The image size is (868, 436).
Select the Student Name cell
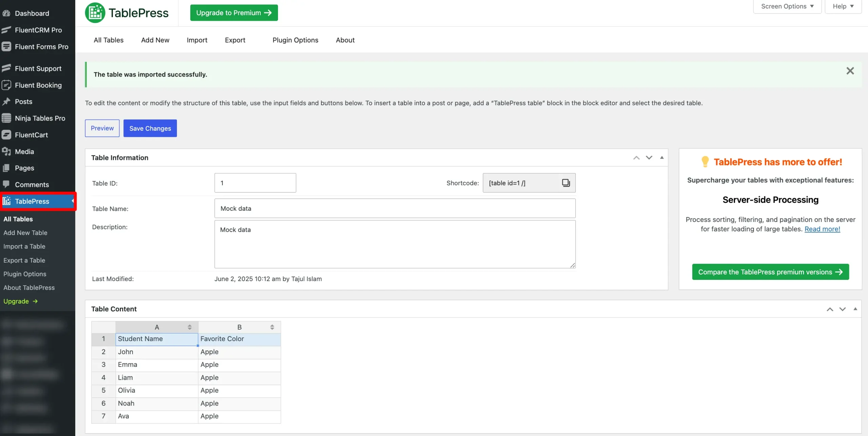[157, 339]
